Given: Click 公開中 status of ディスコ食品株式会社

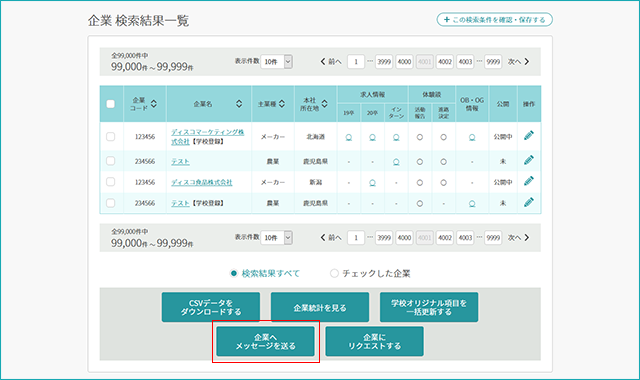Looking at the screenshot, I should pos(503,182).
